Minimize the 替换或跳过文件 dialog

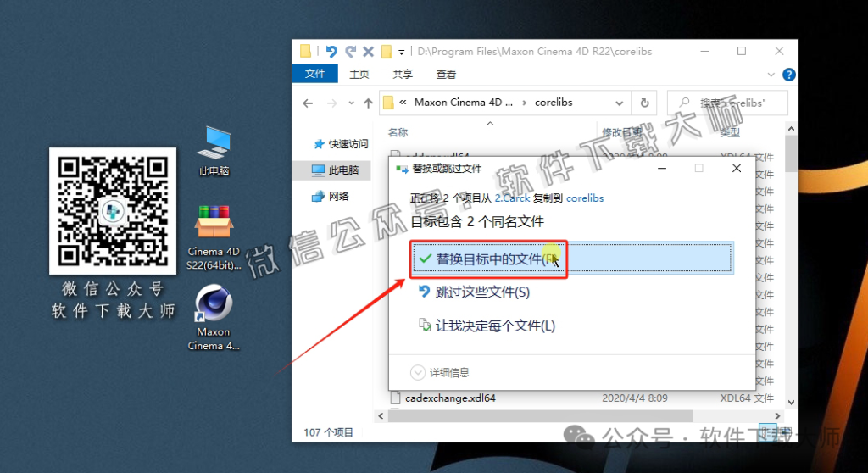[x=662, y=168]
